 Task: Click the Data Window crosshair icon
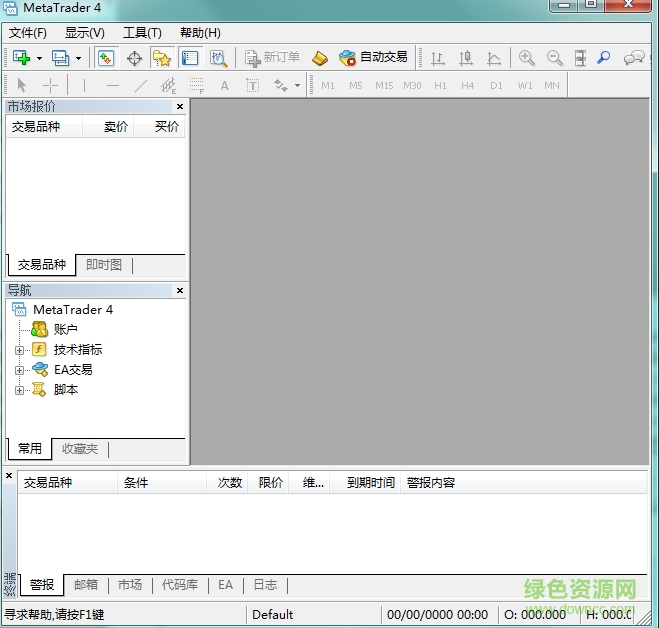point(134,58)
